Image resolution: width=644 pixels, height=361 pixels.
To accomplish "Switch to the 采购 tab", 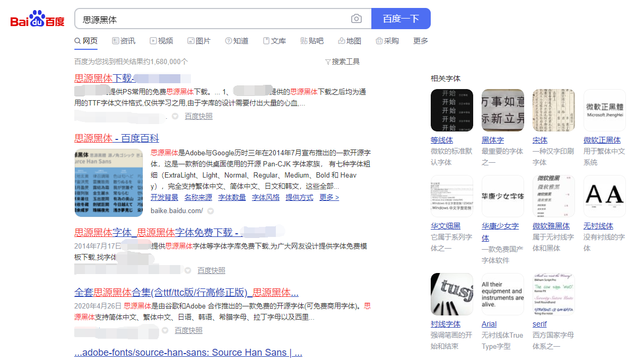I will click(387, 41).
